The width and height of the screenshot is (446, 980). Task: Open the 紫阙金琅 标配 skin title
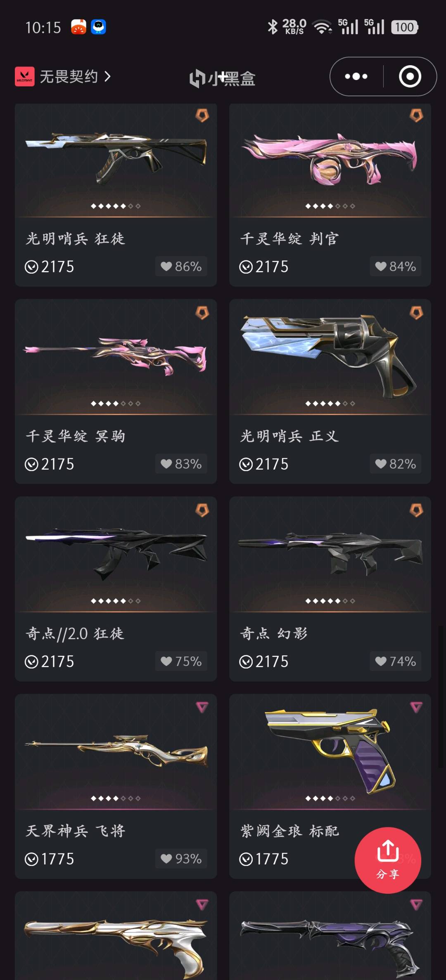[x=290, y=831]
